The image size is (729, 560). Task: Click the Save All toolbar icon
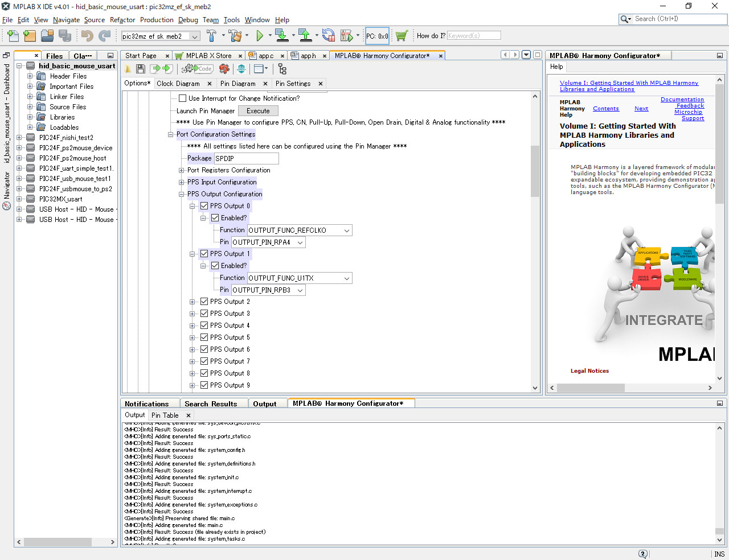point(65,36)
